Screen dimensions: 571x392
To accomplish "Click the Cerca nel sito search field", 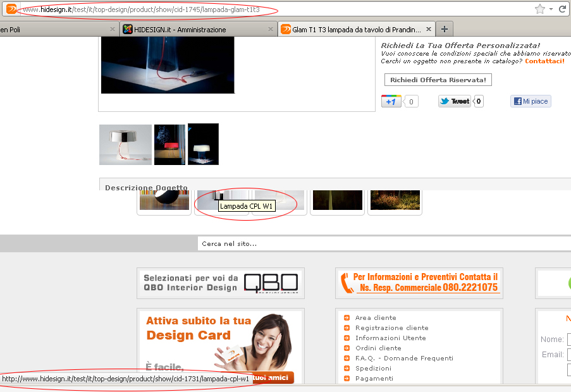I will pos(384,243).
